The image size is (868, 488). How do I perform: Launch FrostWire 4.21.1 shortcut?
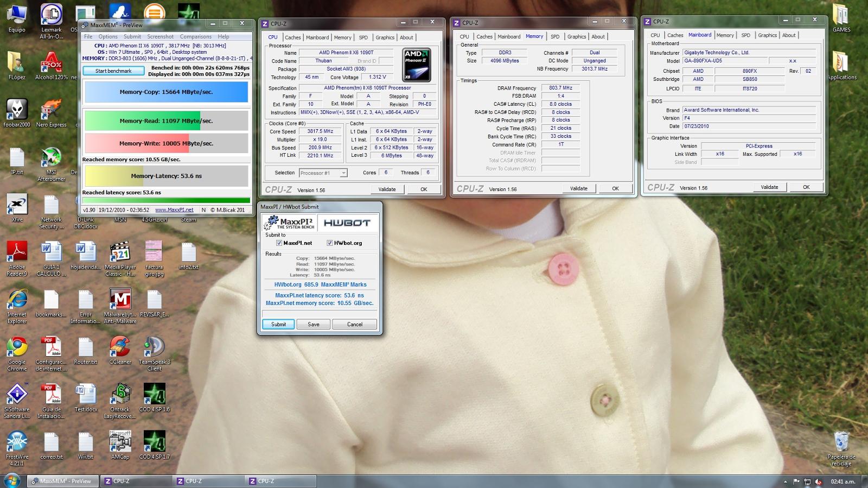click(17, 449)
